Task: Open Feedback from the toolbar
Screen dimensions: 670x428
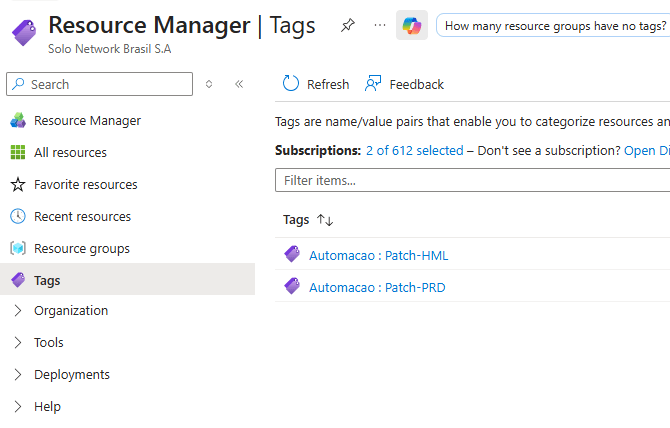Action: pos(404,85)
